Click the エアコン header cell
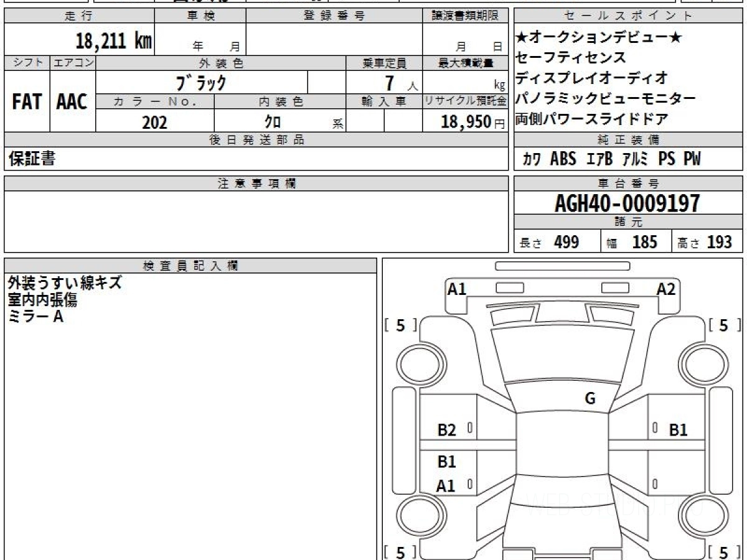The image size is (747, 560). coord(73,63)
